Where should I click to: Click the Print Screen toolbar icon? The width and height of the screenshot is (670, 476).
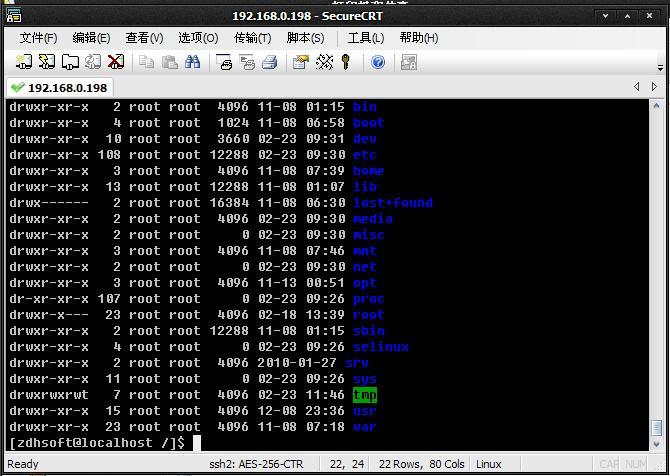click(x=224, y=62)
